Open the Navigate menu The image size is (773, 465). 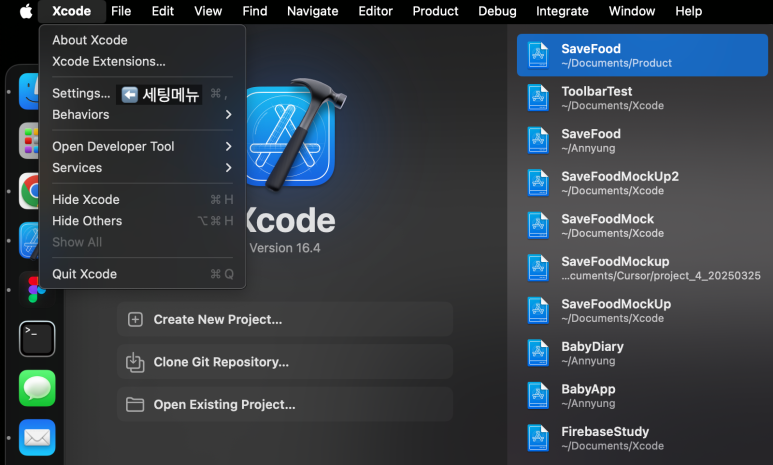313,11
